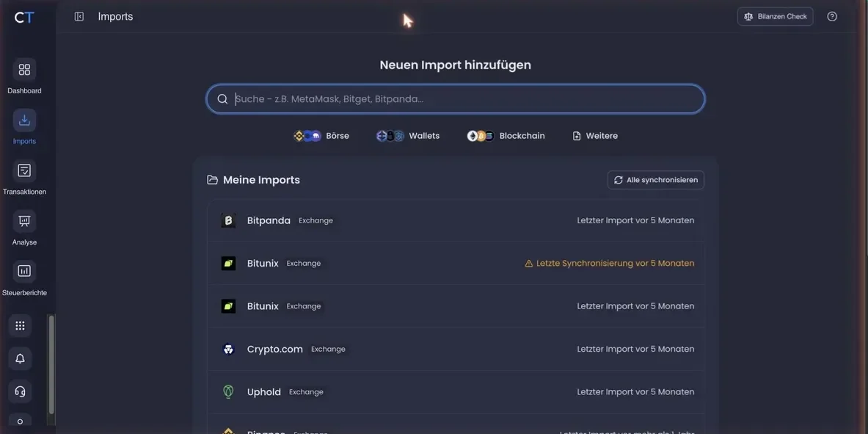Filter imports by Börse
868x434 pixels.
321,136
